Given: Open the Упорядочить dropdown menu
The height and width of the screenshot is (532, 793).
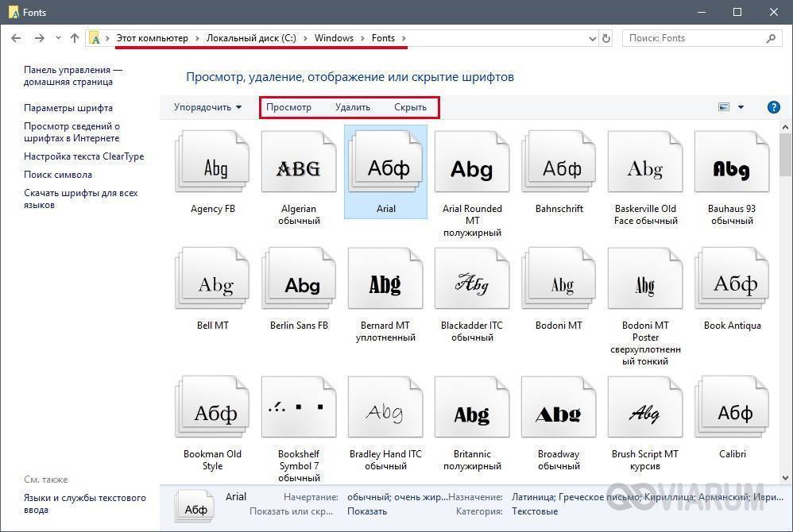Looking at the screenshot, I should pyautogui.click(x=207, y=107).
